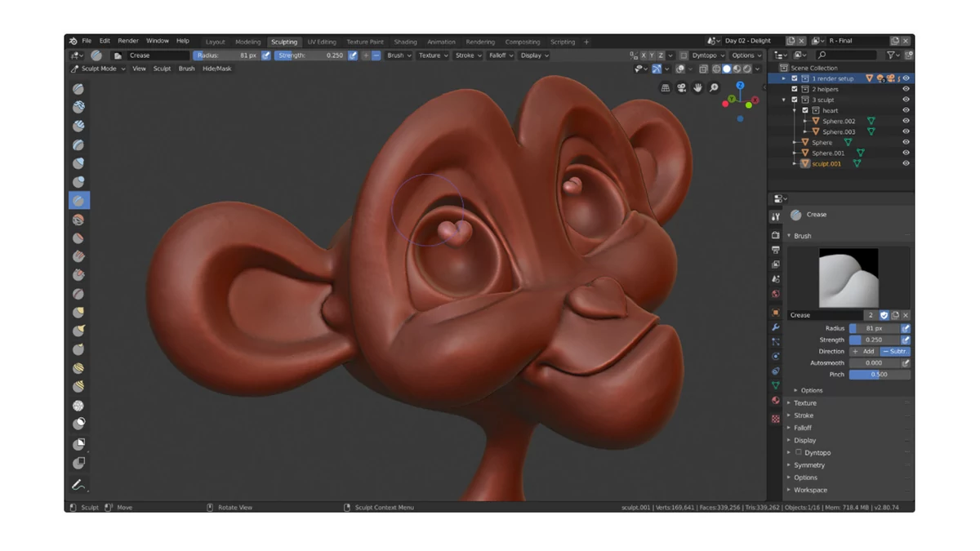980x551 pixels.
Task: Open Render properties tab icon
Action: click(x=775, y=235)
